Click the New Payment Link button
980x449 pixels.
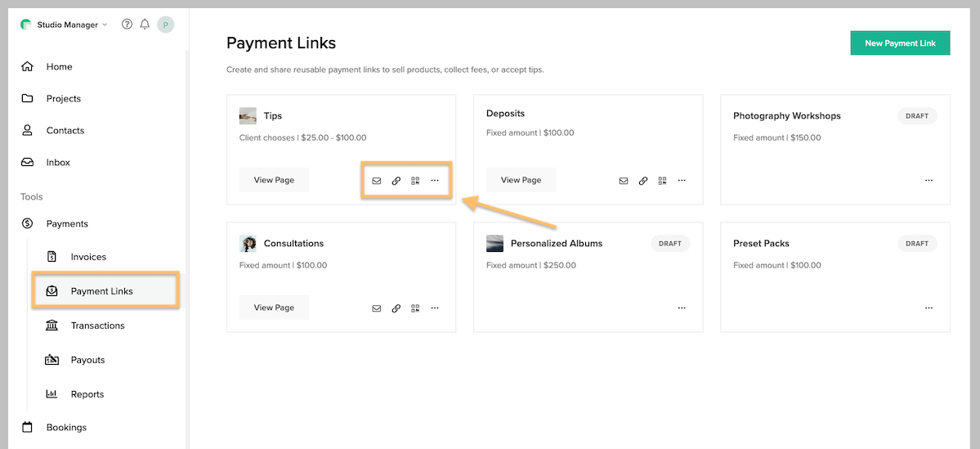coord(900,43)
